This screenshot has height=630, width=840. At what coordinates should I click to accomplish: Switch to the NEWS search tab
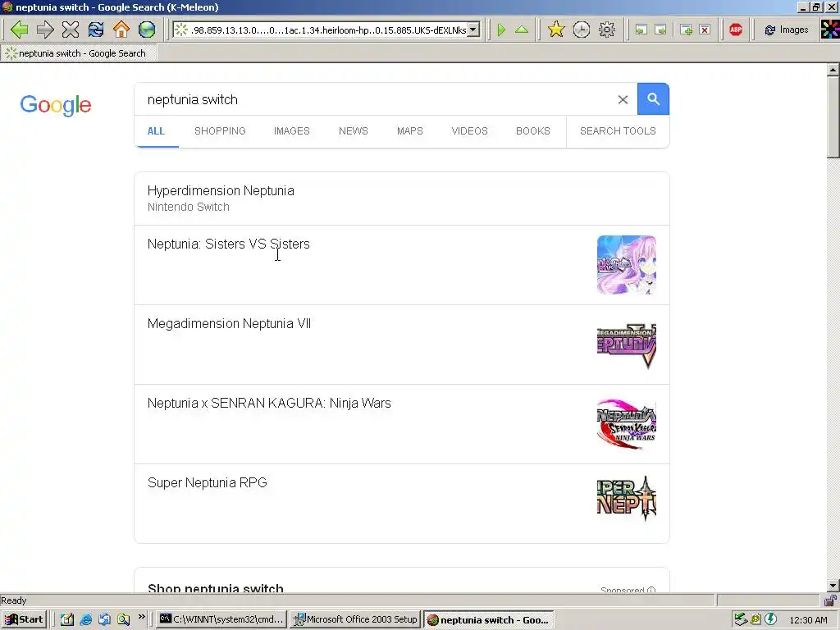[353, 131]
